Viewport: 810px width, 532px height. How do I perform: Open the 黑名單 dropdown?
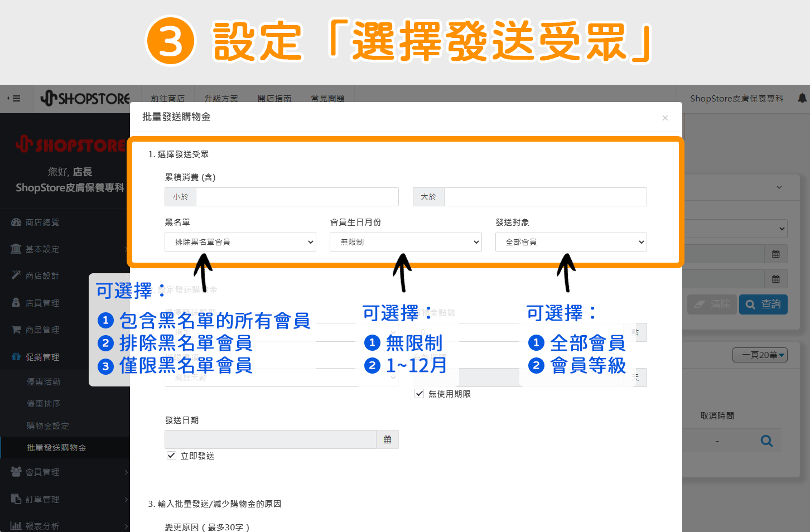pos(240,242)
